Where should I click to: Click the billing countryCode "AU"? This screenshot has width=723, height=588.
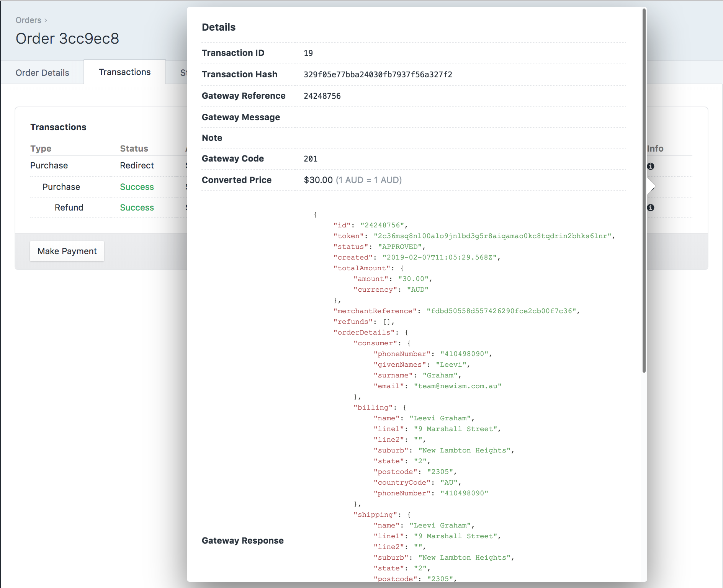[449, 482]
